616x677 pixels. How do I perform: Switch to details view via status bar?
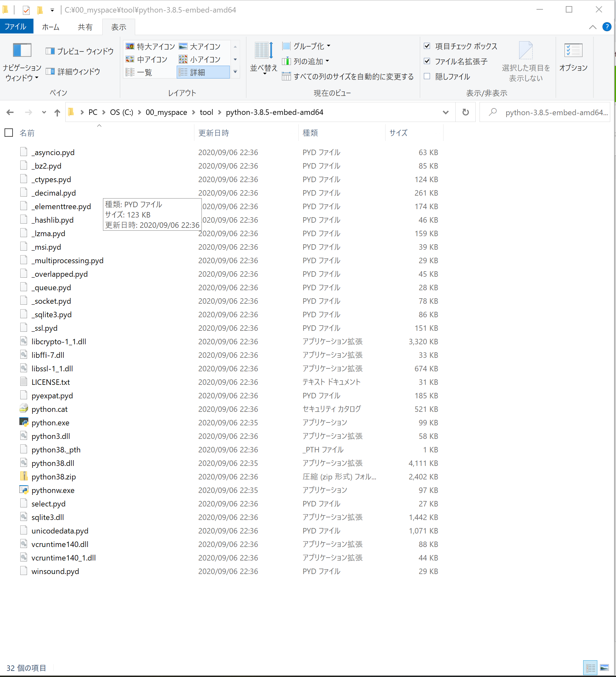[x=590, y=668]
